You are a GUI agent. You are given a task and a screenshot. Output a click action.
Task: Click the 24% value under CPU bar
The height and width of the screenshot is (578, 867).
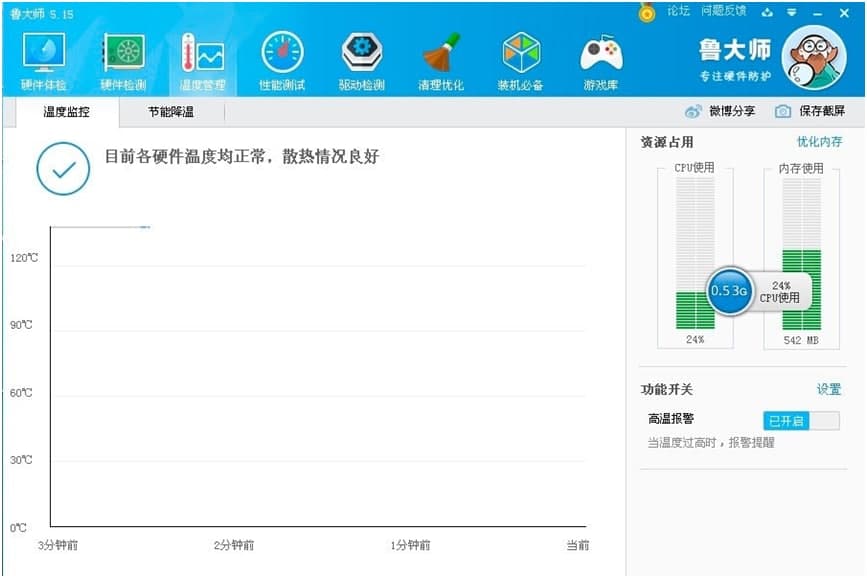695,340
